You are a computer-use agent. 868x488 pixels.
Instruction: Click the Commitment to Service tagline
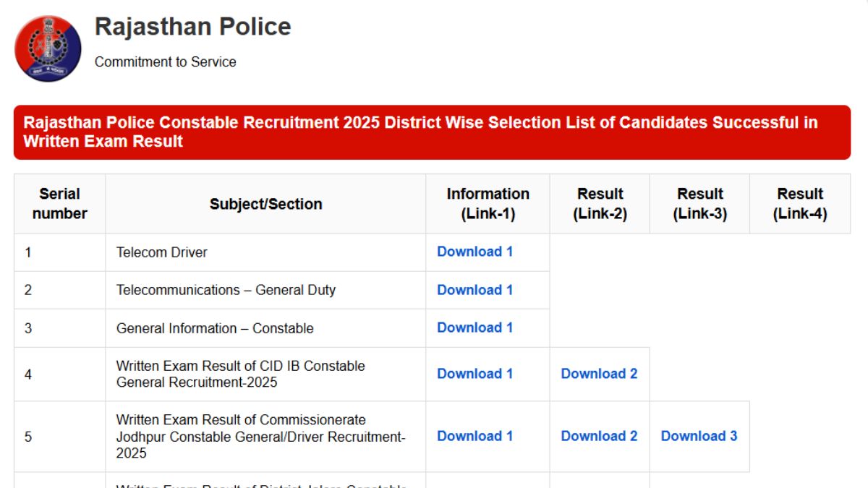[x=165, y=62]
